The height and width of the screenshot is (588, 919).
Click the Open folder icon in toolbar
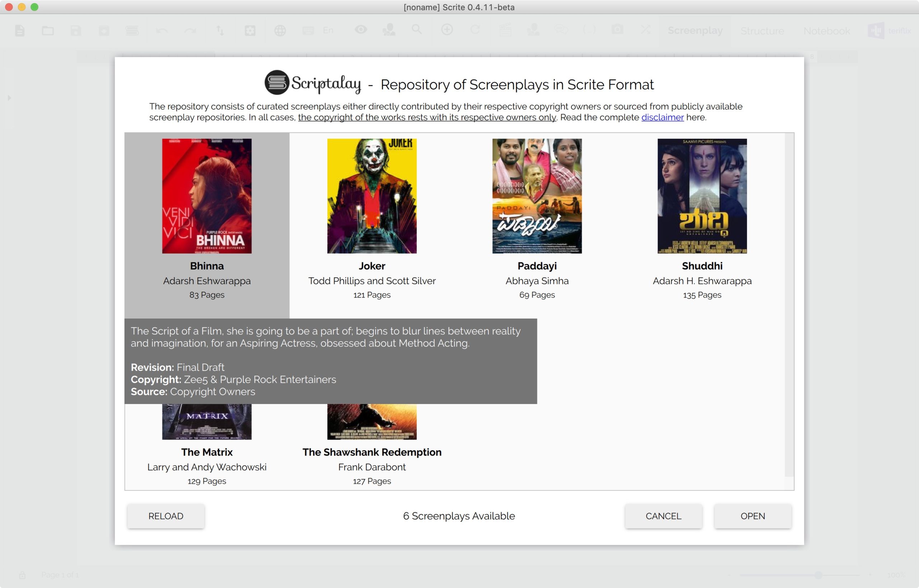point(48,30)
